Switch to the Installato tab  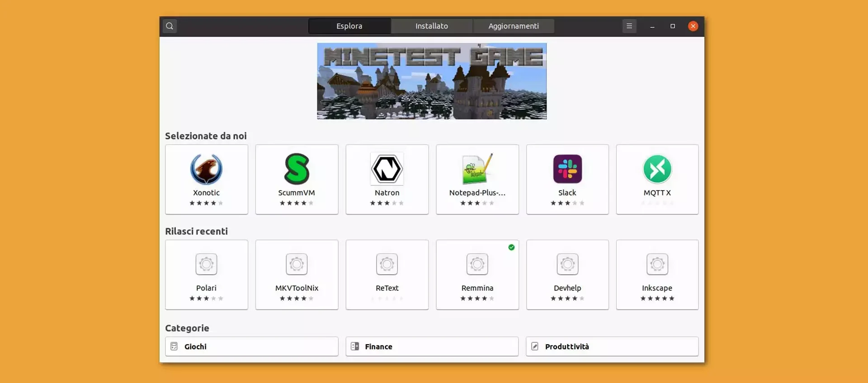coord(432,26)
